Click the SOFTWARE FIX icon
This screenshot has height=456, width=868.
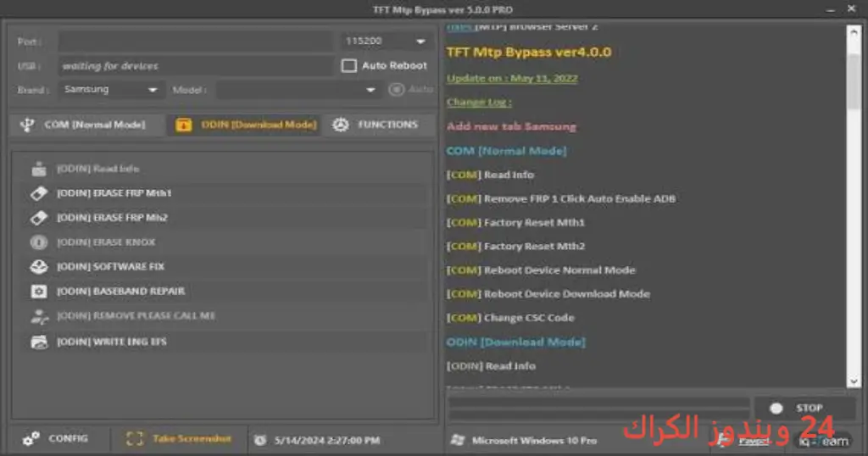[x=39, y=267]
